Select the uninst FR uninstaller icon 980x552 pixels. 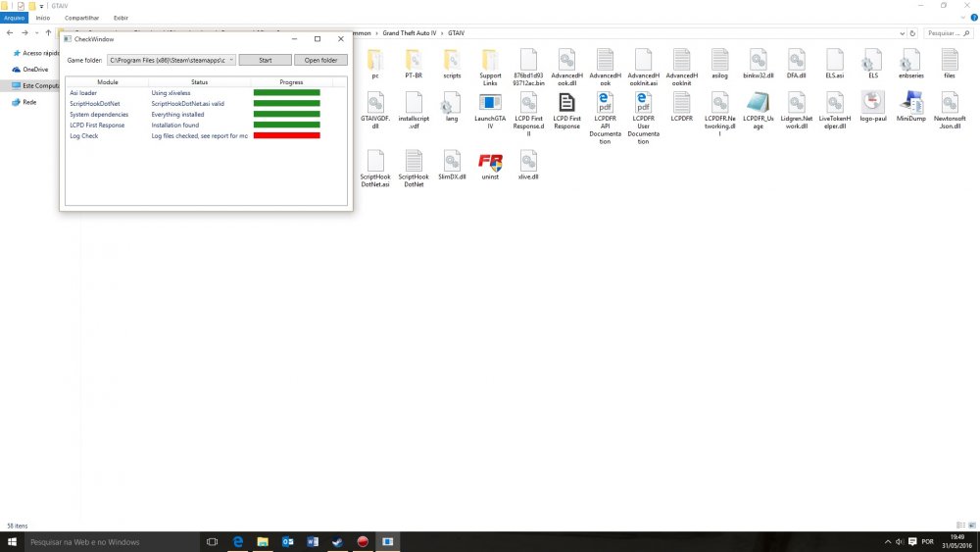(x=490, y=165)
